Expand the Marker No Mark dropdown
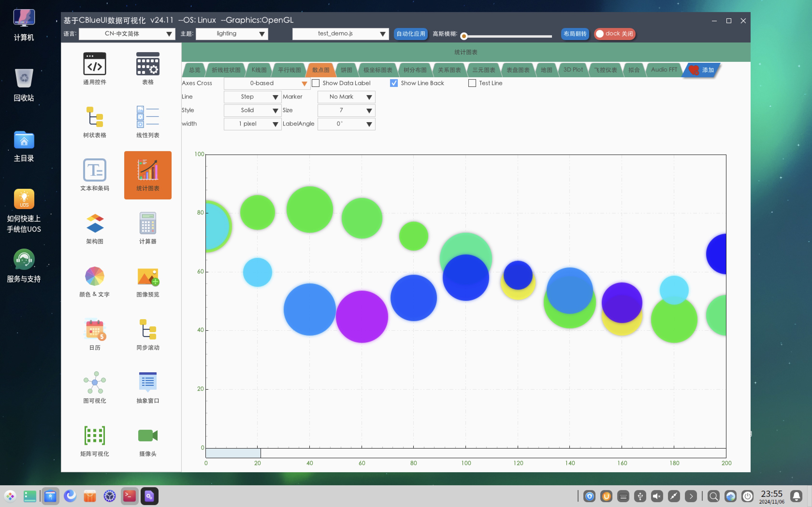The height and width of the screenshot is (507, 812). 346,97
